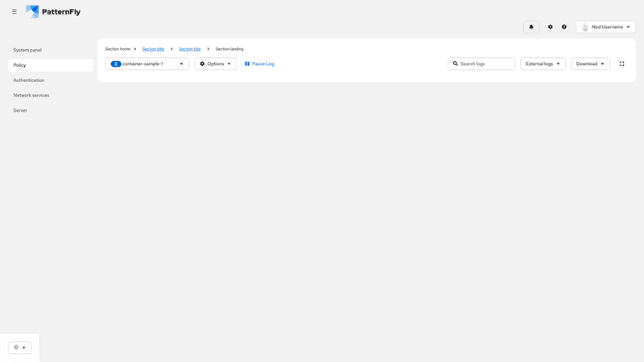Open the notifications bell

click(531, 27)
